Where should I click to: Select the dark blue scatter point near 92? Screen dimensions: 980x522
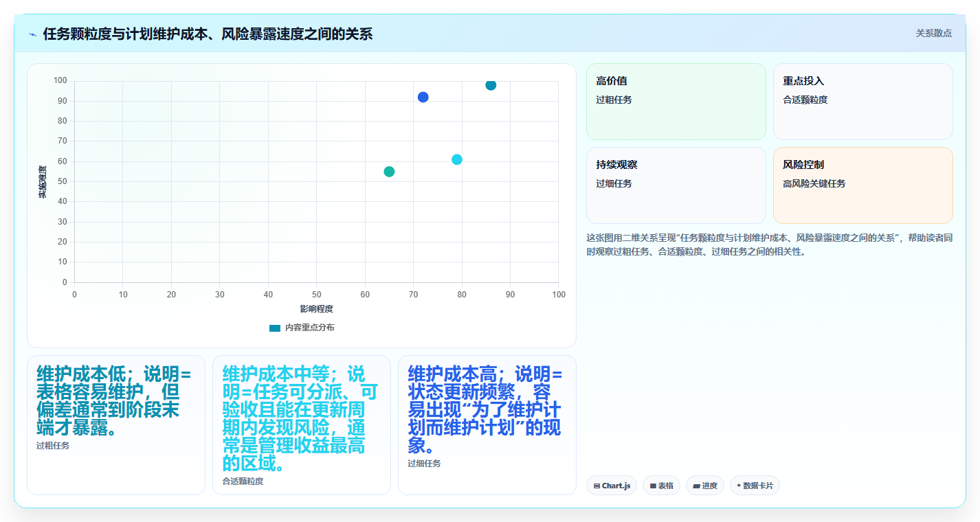(423, 97)
